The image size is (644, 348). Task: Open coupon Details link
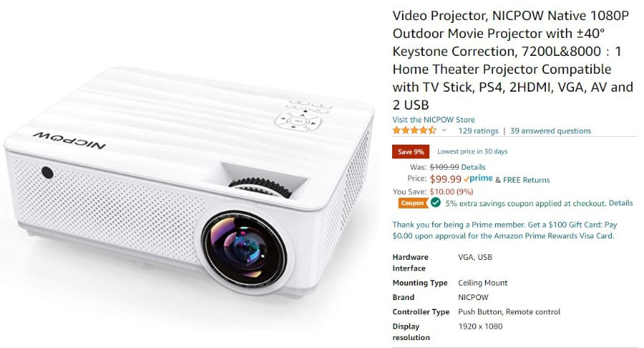click(620, 203)
